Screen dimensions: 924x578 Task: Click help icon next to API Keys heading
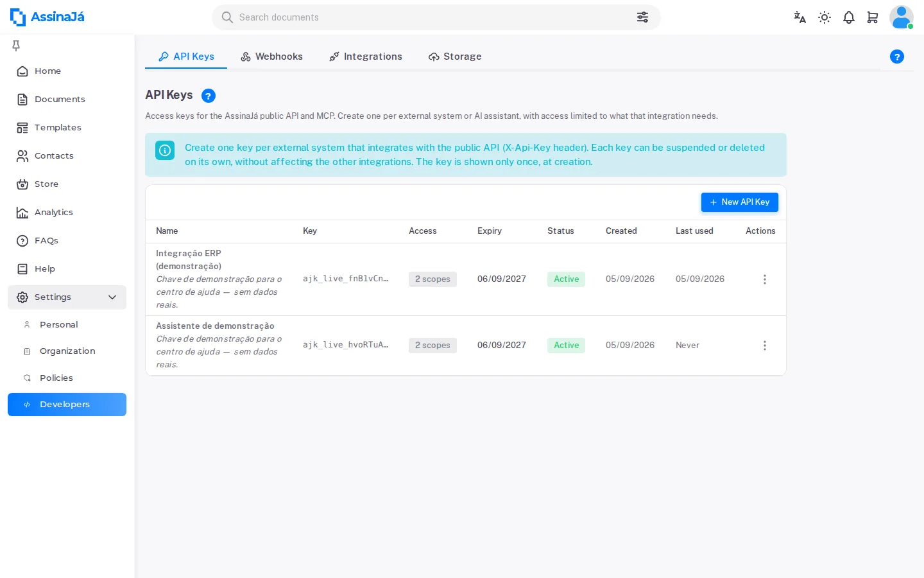point(209,96)
